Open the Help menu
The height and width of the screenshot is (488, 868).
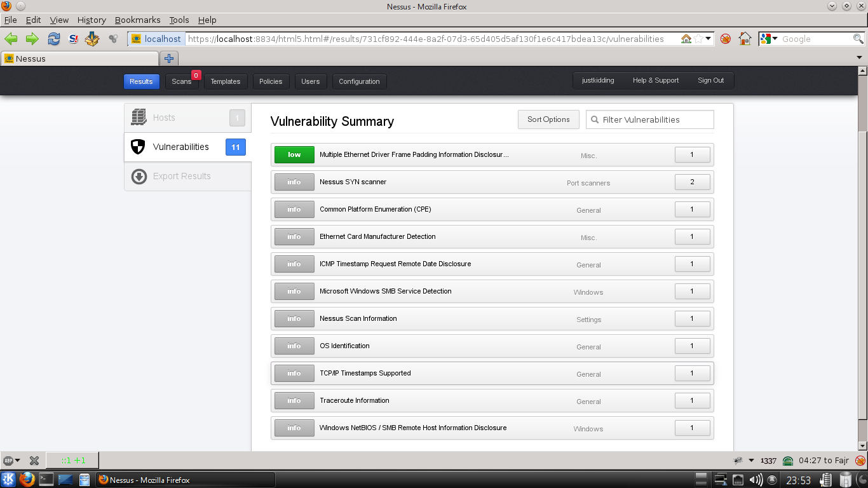point(207,20)
